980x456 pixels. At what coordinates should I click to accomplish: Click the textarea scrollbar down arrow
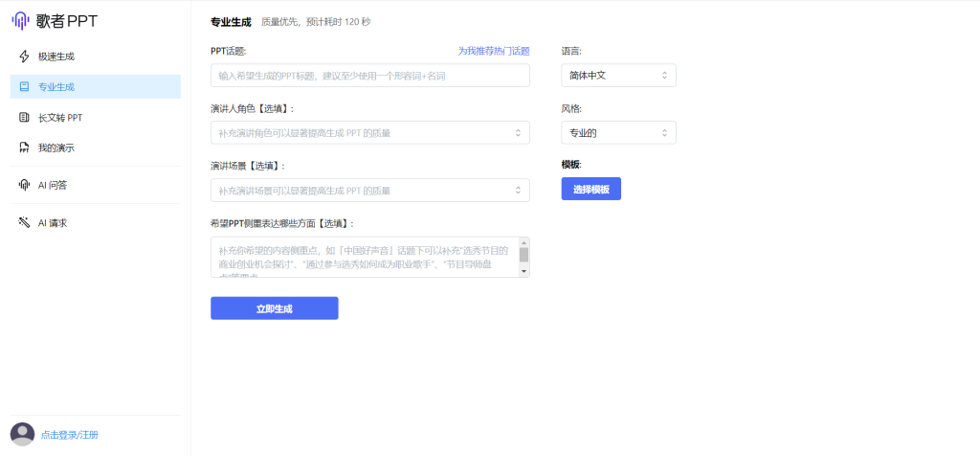(523, 271)
